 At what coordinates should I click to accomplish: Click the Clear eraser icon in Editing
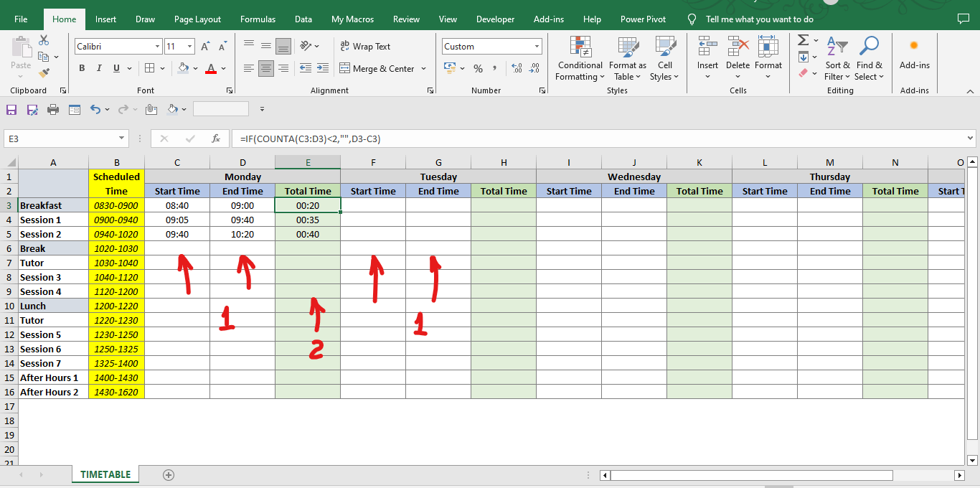point(804,73)
